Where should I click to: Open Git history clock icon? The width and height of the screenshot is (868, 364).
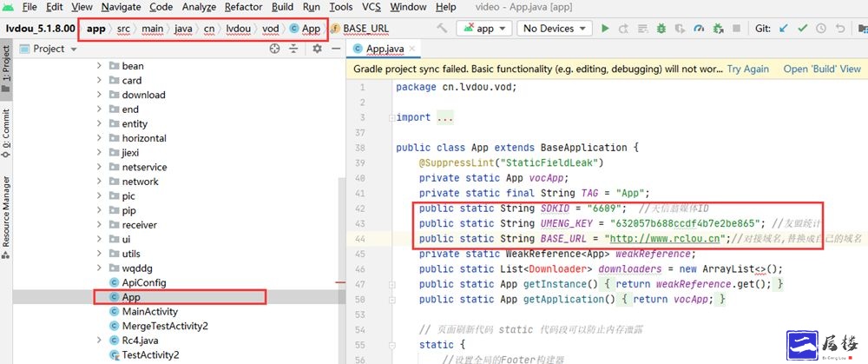(821, 29)
